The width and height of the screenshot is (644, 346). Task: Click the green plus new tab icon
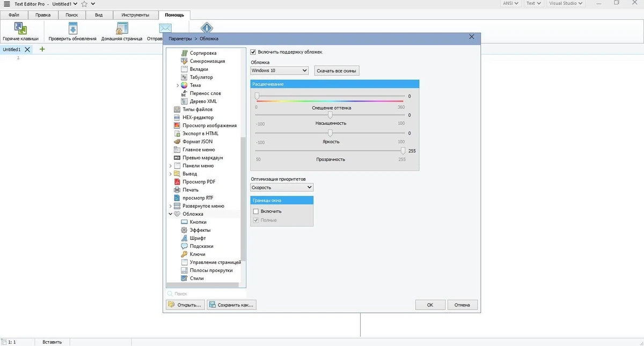click(42, 49)
